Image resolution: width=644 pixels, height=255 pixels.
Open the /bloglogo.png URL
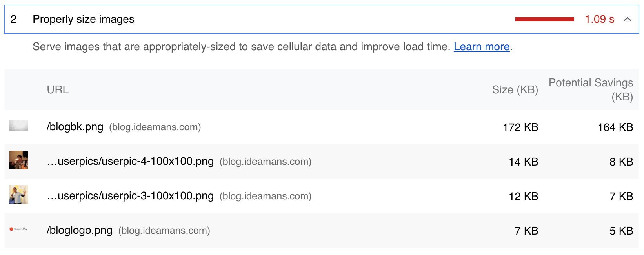click(x=80, y=231)
